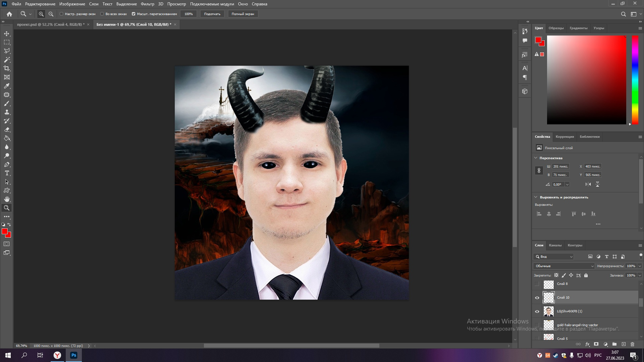Select the Dodge tool
644x362 pixels.
pos(7,156)
